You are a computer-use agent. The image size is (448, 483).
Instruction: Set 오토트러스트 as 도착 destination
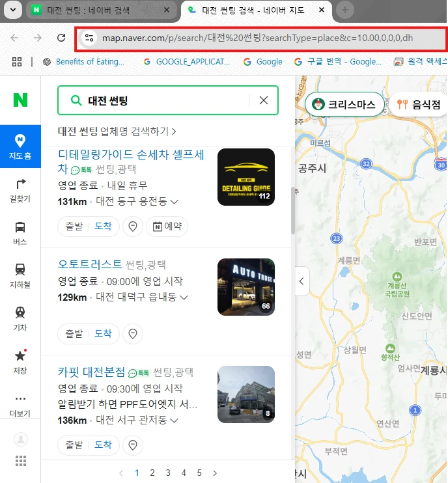103,333
